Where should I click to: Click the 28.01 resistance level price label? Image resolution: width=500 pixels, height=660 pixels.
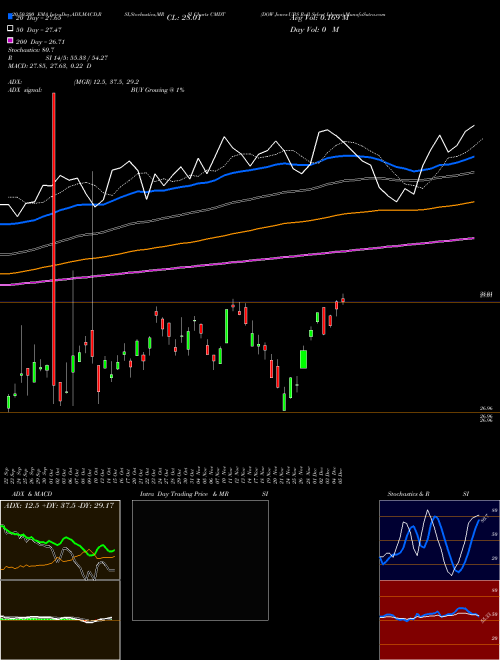pos(486,295)
